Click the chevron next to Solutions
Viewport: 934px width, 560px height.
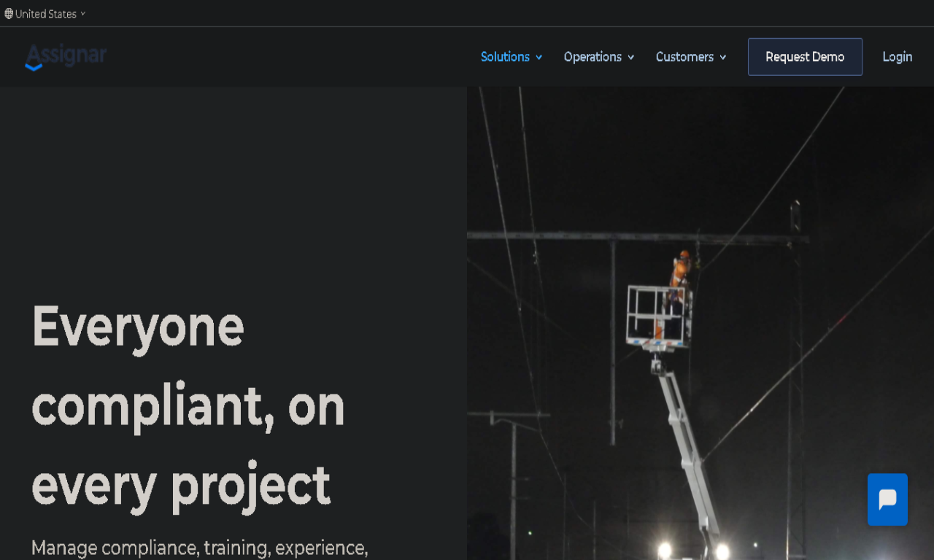click(x=539, y=58)
